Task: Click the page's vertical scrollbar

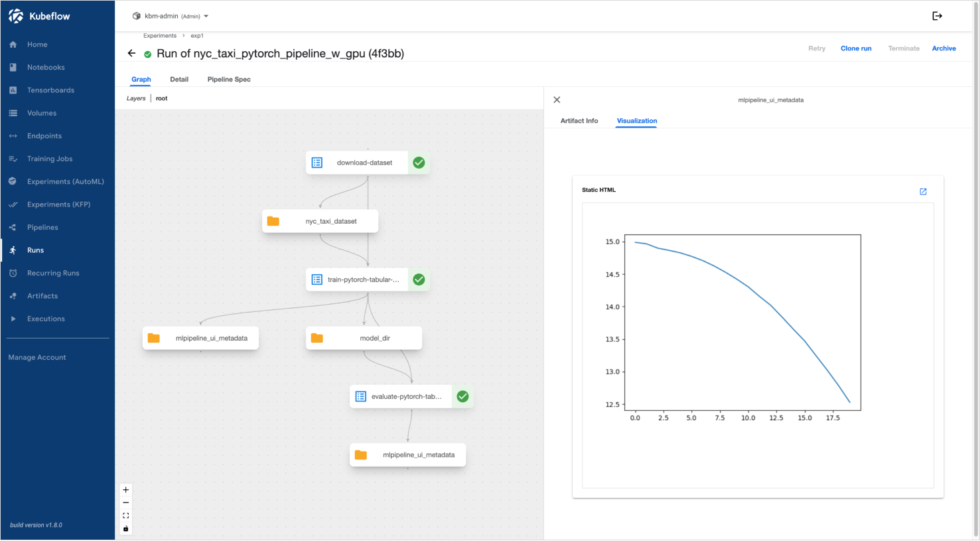Action: click(x=976, y=270)
